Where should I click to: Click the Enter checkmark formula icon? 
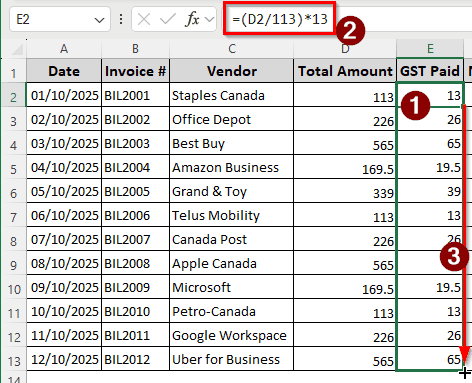point(167,19)
